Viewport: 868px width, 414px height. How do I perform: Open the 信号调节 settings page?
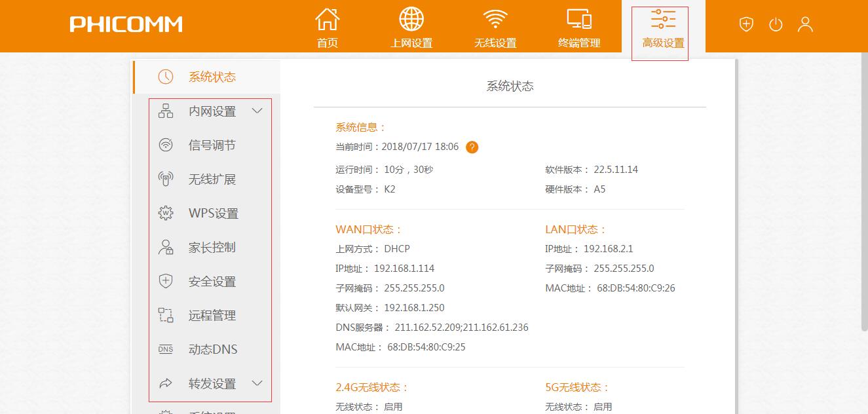click(x=211, y=145)
